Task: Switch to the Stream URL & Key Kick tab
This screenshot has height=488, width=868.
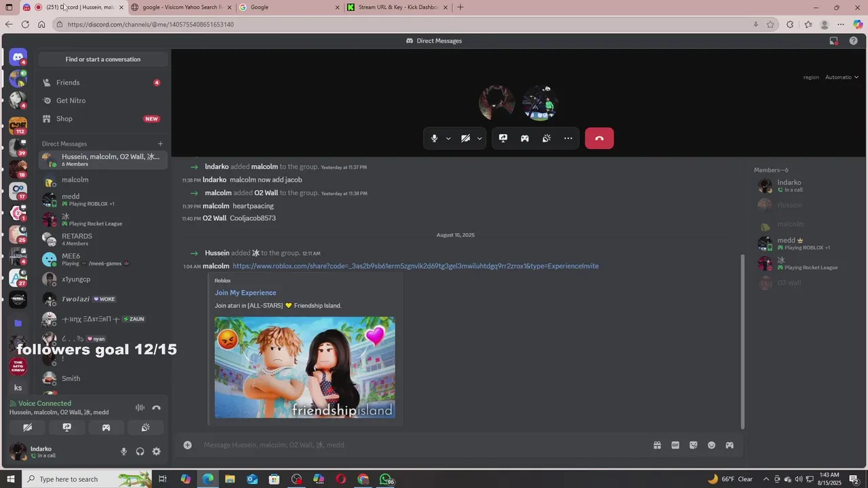Action: coord(397,7)
